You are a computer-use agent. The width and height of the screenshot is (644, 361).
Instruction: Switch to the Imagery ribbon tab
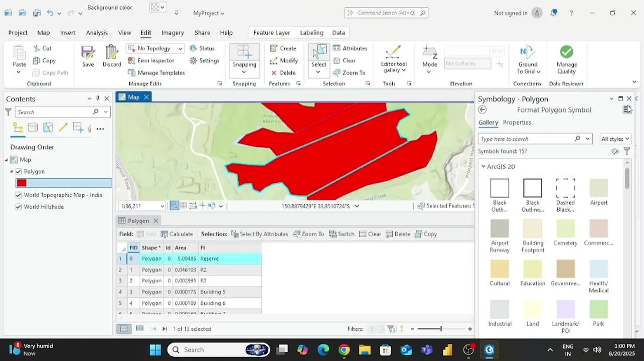[x=173, y=33]
